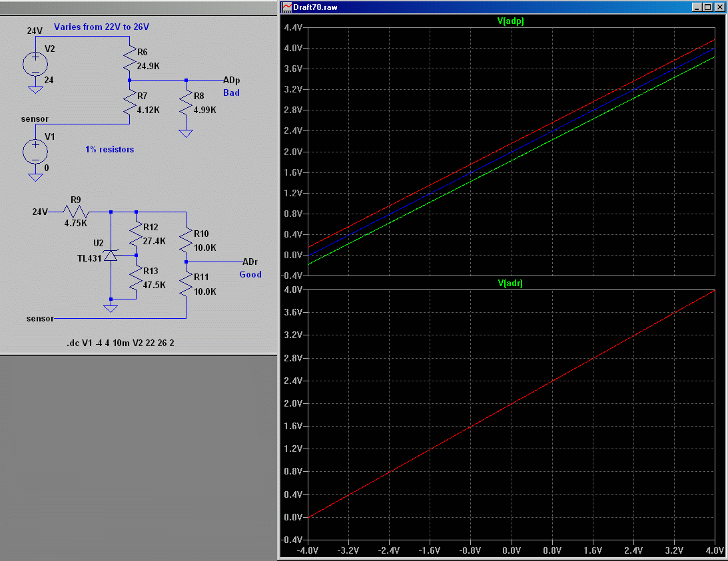
Task: Click the ground symbol below V1
Action: (x=35, y=176)
